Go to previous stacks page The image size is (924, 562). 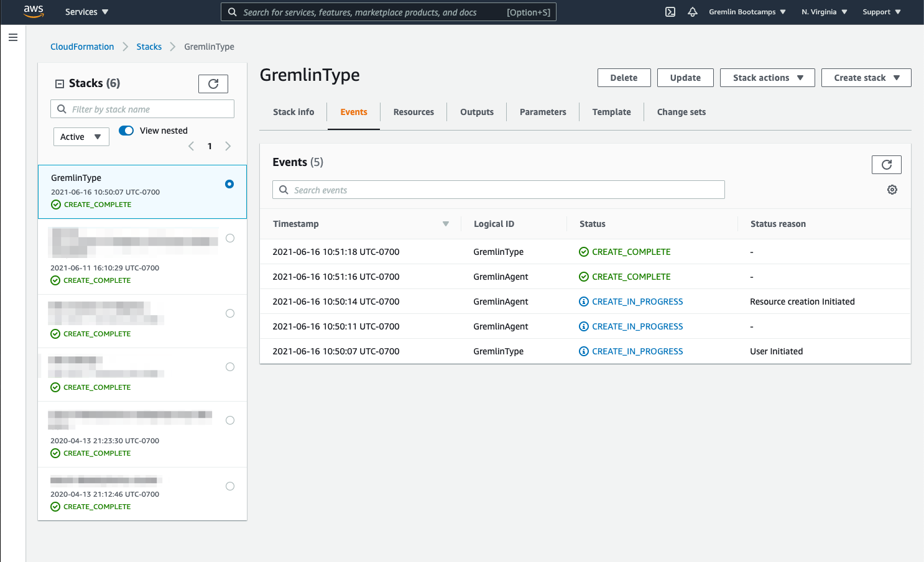(x=191, y=146)
